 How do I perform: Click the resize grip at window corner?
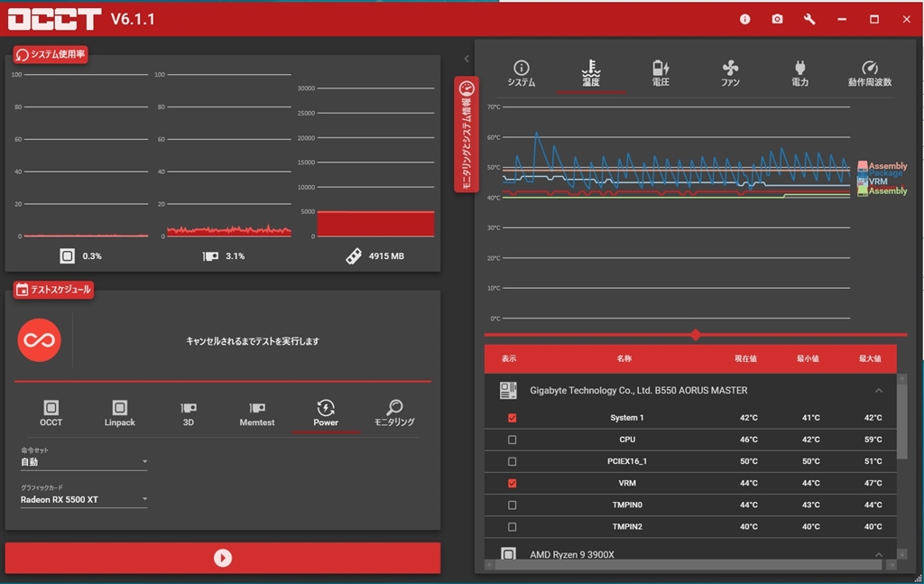coord(918,579)
